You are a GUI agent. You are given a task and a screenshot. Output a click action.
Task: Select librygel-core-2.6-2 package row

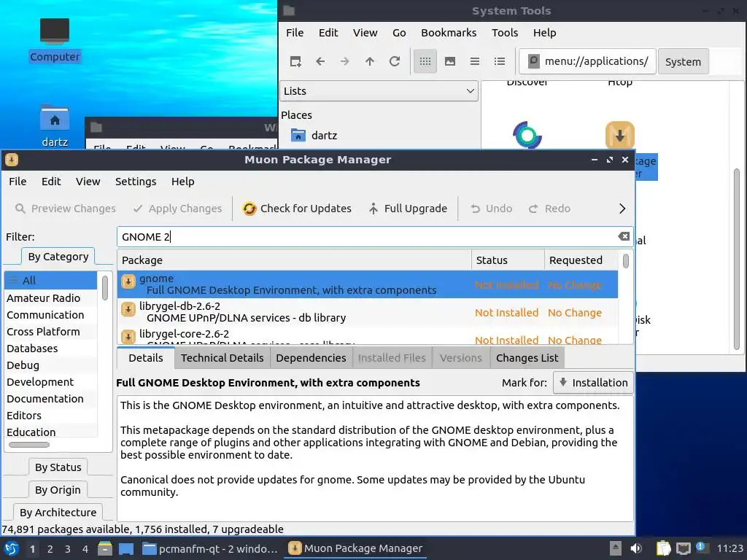tap(368, 335)
